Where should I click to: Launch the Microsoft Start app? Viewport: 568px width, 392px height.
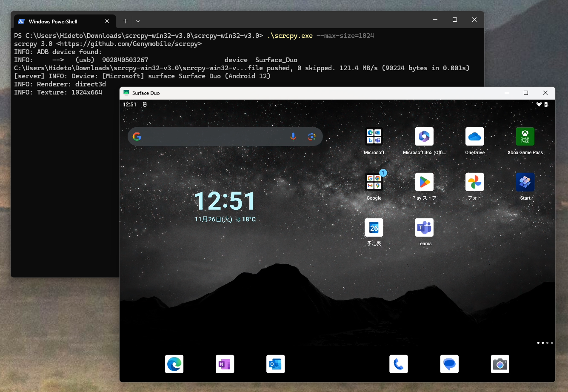(525, 182)
